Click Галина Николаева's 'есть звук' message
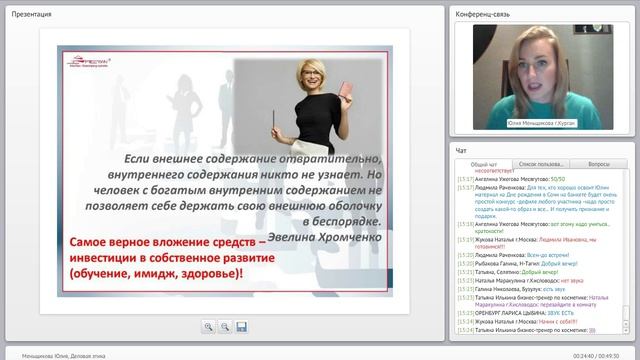 pyautogui.click(x=554, y=289)
